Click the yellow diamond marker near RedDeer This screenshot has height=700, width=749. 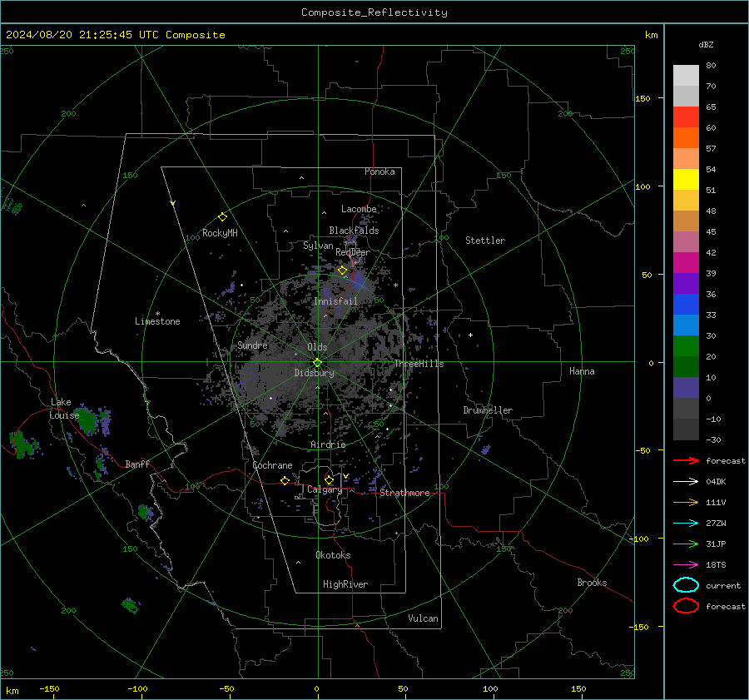(342, 271)
